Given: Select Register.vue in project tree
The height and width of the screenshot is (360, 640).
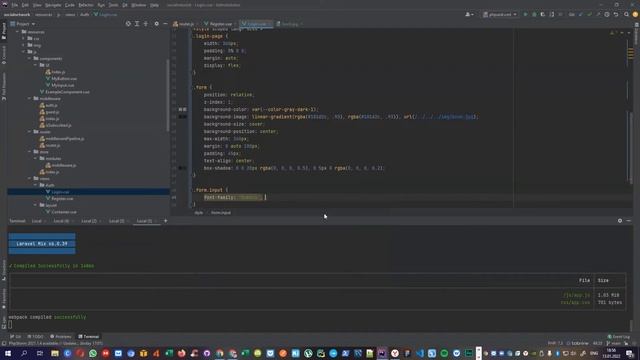Looking at the screenshot, I should (x=62, y=198).
